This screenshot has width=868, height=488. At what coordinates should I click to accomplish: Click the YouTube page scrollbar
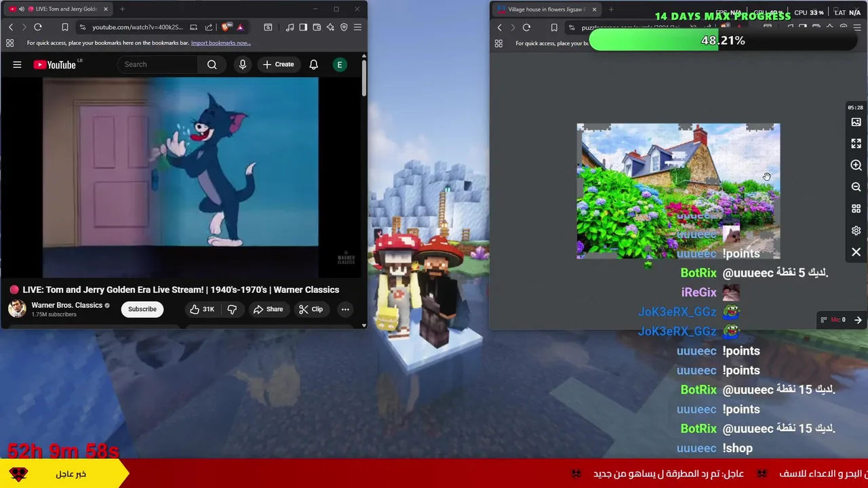363,78
